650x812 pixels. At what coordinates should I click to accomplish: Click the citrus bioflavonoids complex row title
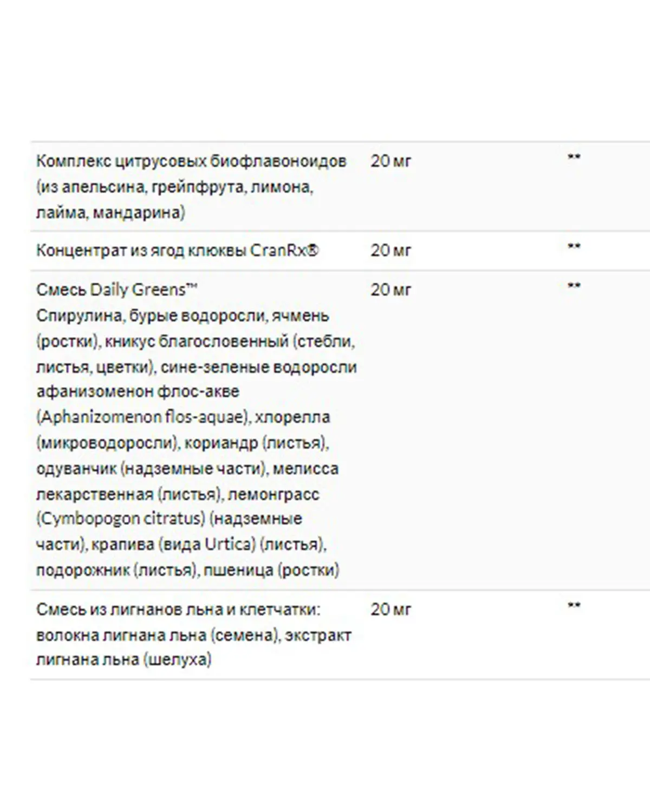click(x=191, y=161)
